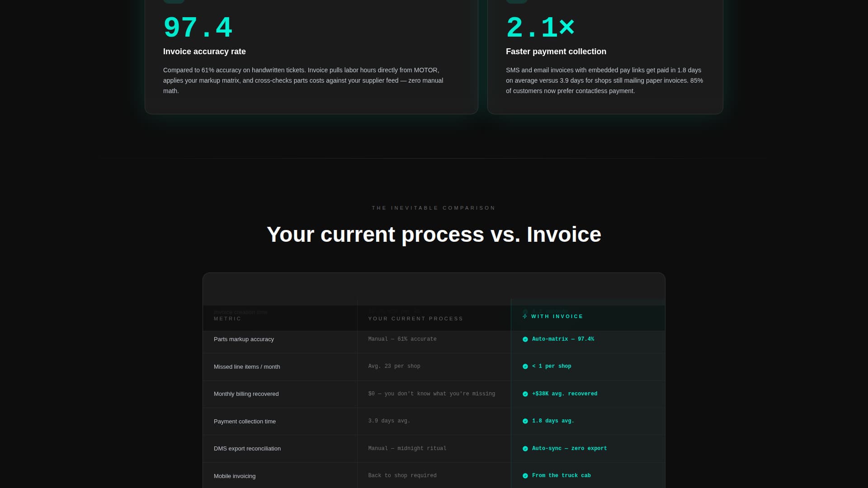868x488 pixels.
Task: Click the Auto-sync — zero export value
Action: 570,449
